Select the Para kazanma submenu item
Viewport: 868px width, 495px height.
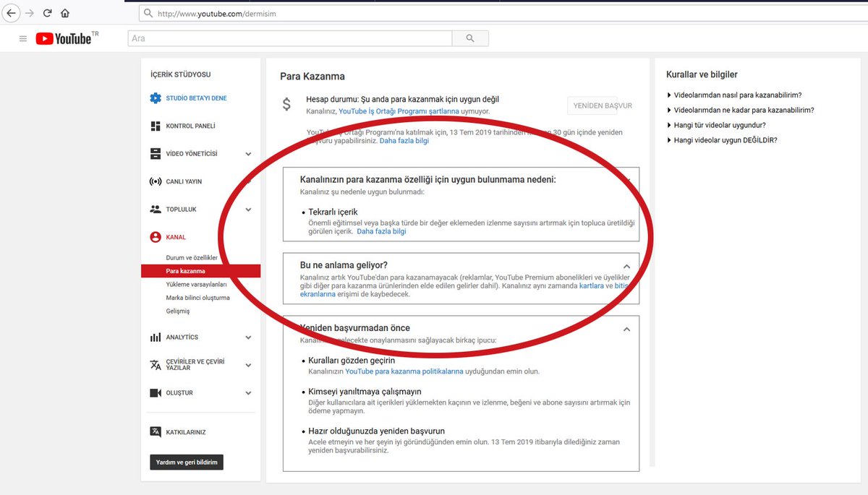click(200, 271)
